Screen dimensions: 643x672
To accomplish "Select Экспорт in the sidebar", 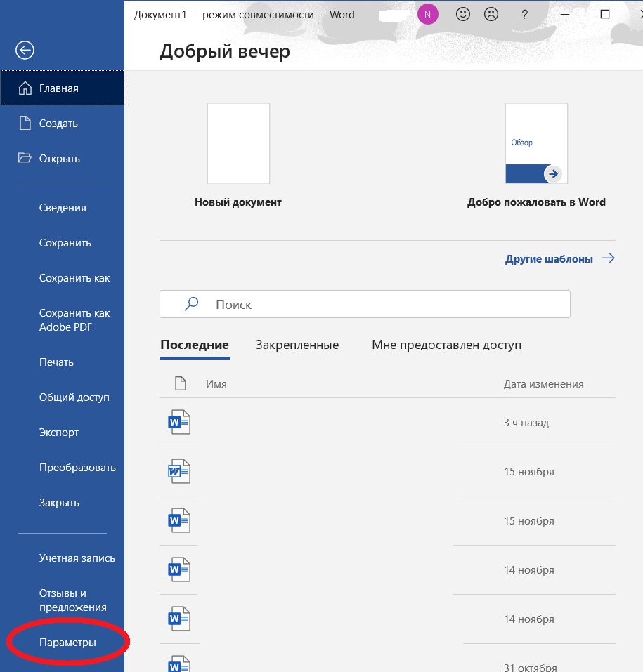I will pos(59,433).
